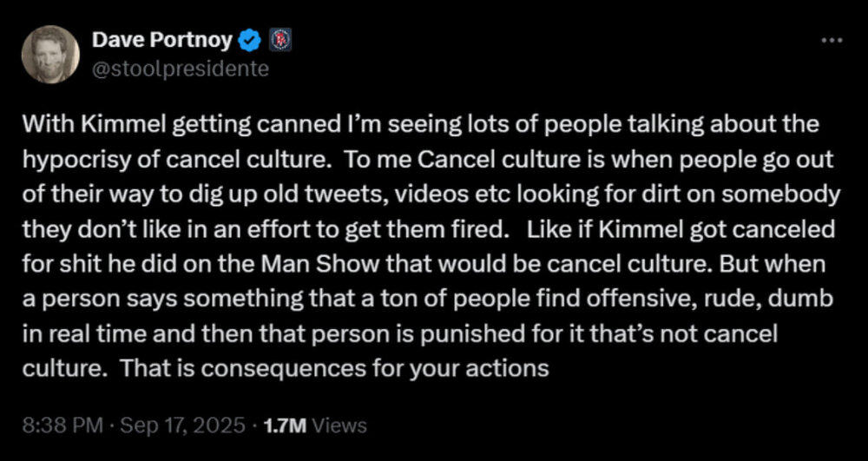Open the tweet's more options menu
Image resolution: width=868 pixels, height=461 pixels.
[832, 41]
